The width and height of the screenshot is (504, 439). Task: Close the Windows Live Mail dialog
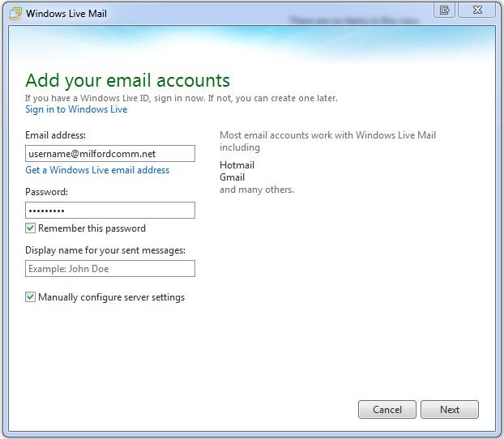point(477,10)
